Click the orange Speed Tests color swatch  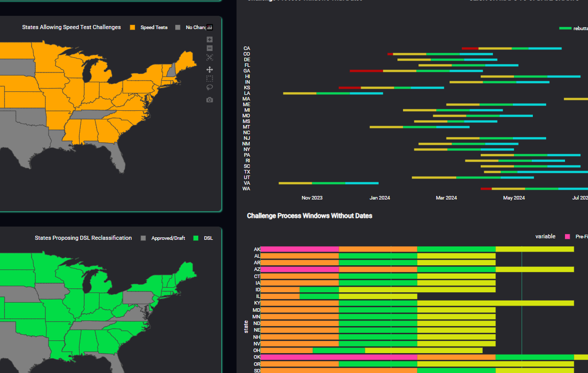click(132, 27)
